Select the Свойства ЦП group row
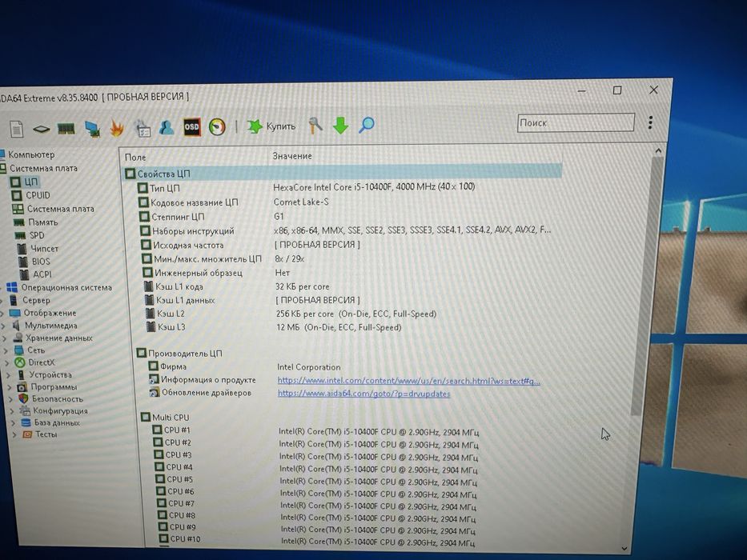The height and width of the screenshot is (560, 747). pyautogui.click(x=343, y=173)
